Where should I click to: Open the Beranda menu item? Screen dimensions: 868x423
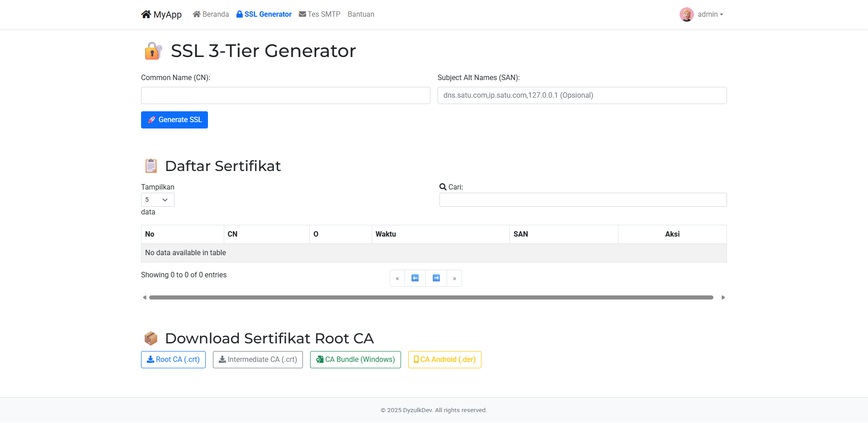(x=211, y=14)
